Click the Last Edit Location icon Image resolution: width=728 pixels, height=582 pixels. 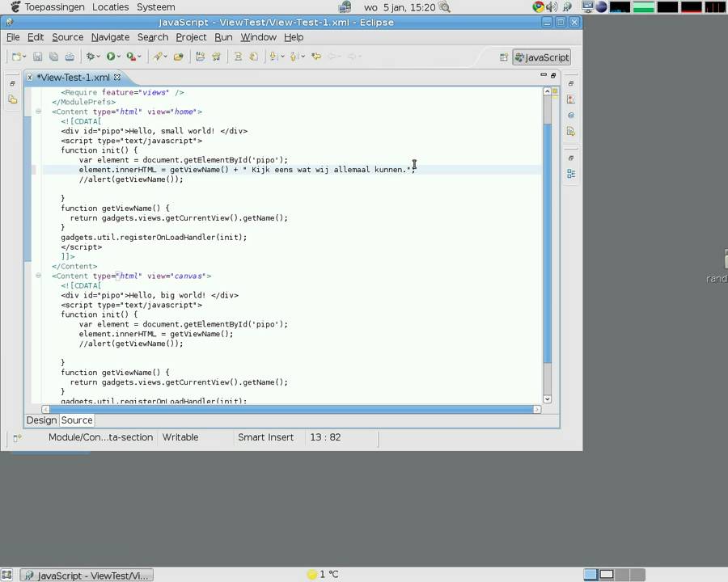point(316,57)
